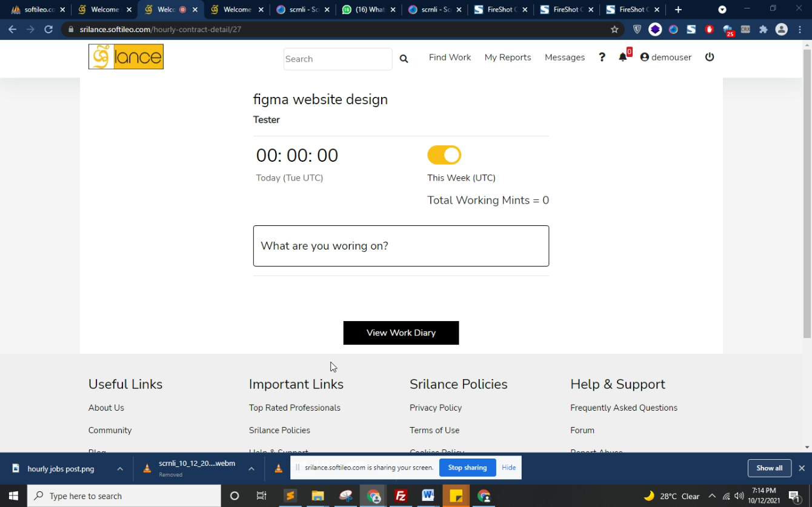Open the notifications bell icon

tap(622, 57)
